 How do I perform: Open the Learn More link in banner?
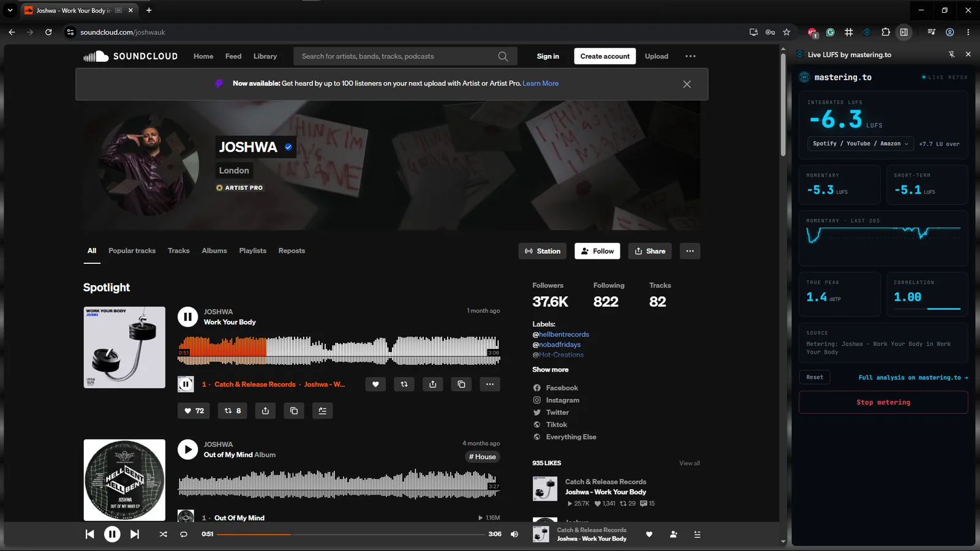tap(540, 83)
